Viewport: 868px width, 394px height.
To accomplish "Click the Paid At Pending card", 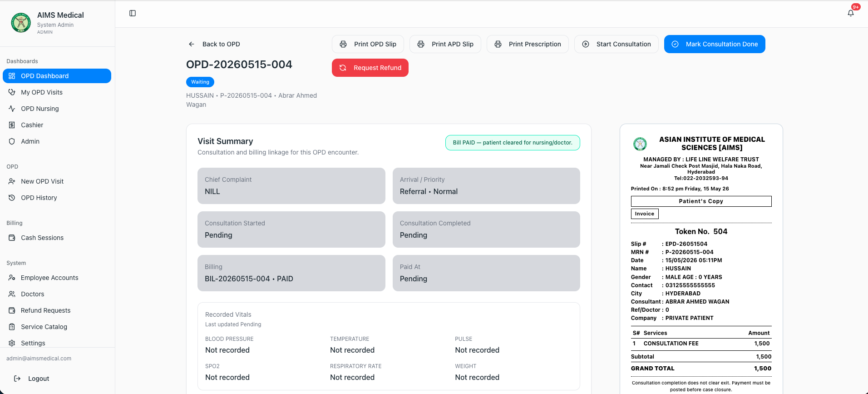I will 486,273.
